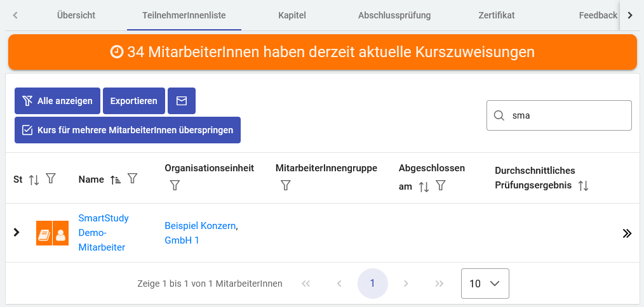The image size is (644, 307).
Task: Click the Exportieren button
Action: click(x=133, y=101)
